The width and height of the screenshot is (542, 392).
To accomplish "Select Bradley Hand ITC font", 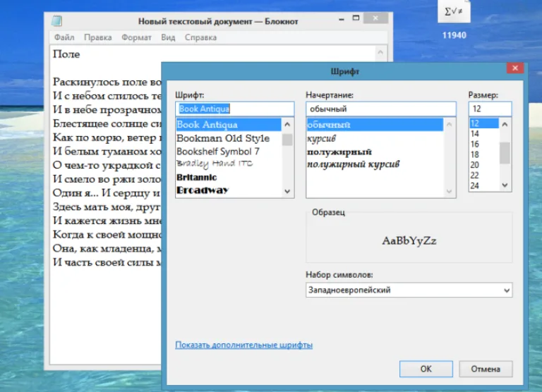I will (x=229, y=164).
